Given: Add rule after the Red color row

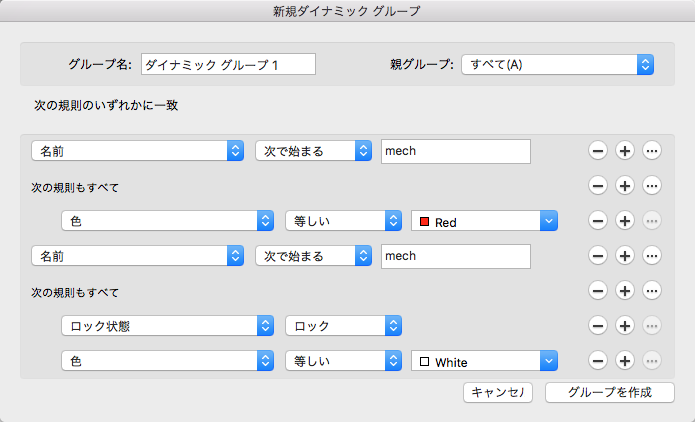Looking at the screenshot, I should 624,221.
